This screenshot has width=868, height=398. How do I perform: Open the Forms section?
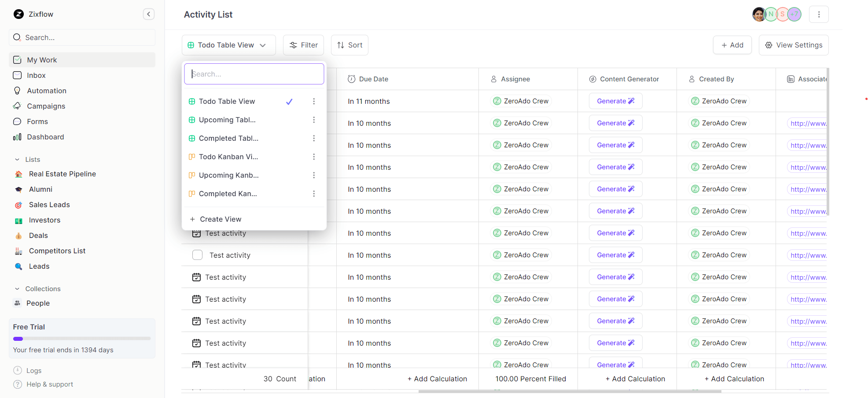pos(37,121)
